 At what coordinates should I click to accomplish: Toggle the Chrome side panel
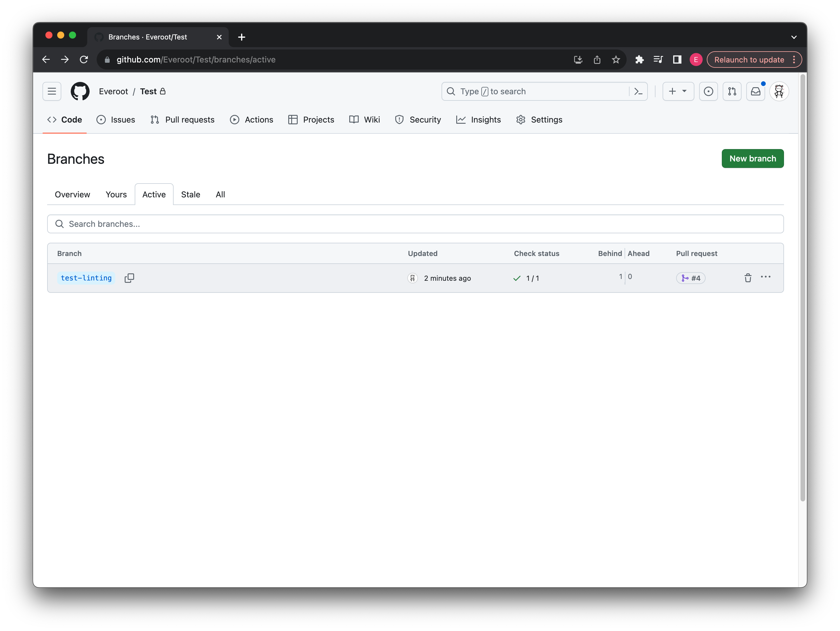677,60
